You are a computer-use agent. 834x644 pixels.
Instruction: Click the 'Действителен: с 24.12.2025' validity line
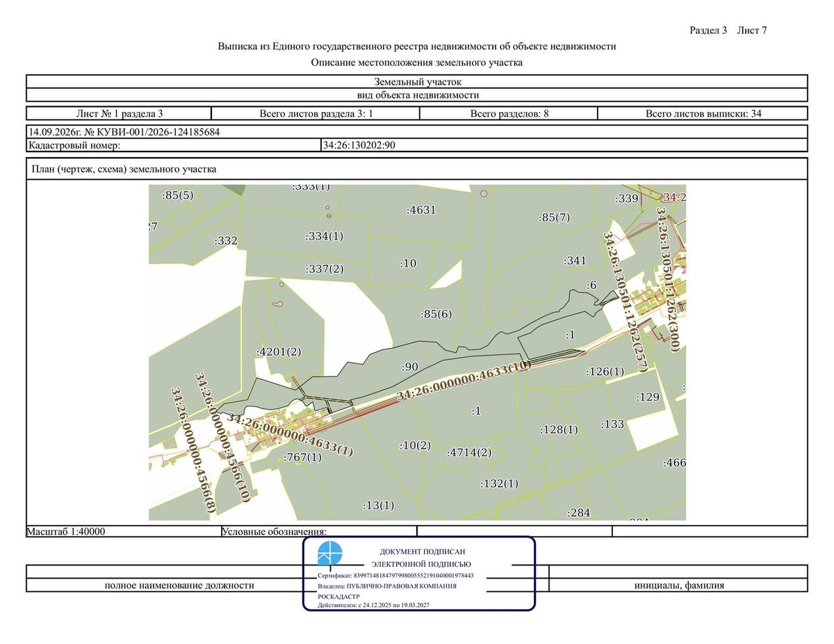374,606
